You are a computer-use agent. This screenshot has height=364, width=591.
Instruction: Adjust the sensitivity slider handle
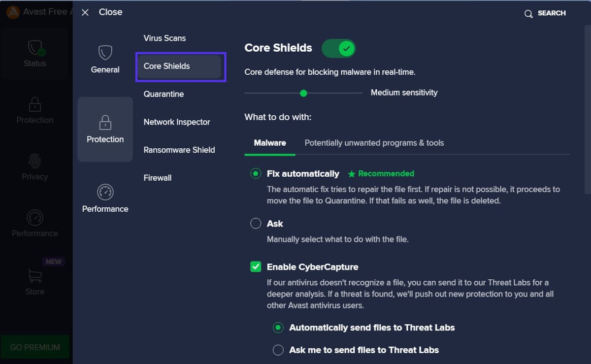click(x=303, y=93)
